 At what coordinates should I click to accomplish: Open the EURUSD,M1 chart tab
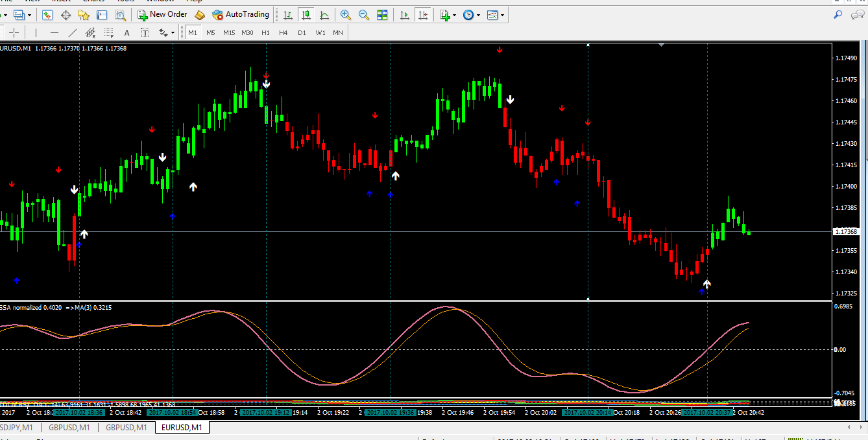point(182,428)
